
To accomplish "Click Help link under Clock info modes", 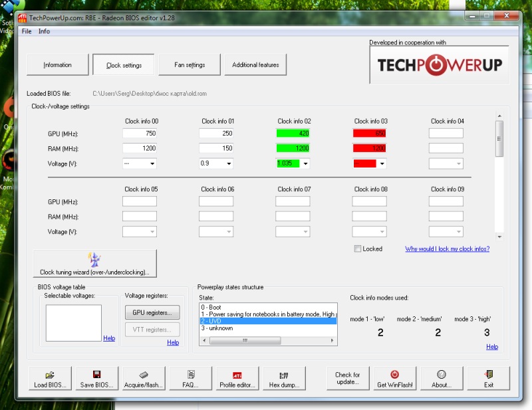I will coord(492,347).
